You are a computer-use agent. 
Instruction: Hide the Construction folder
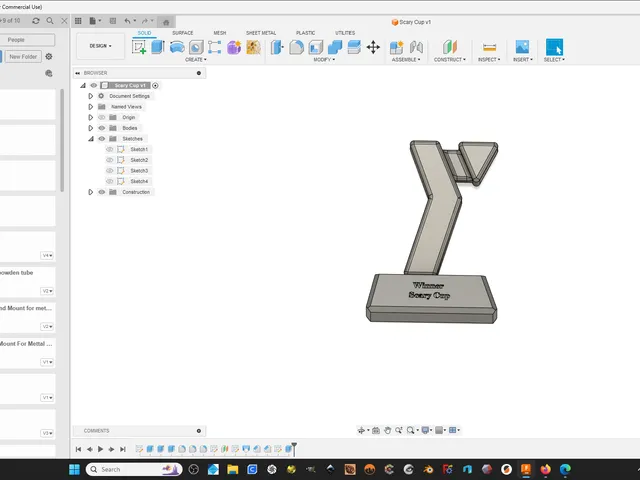[102, 192]
